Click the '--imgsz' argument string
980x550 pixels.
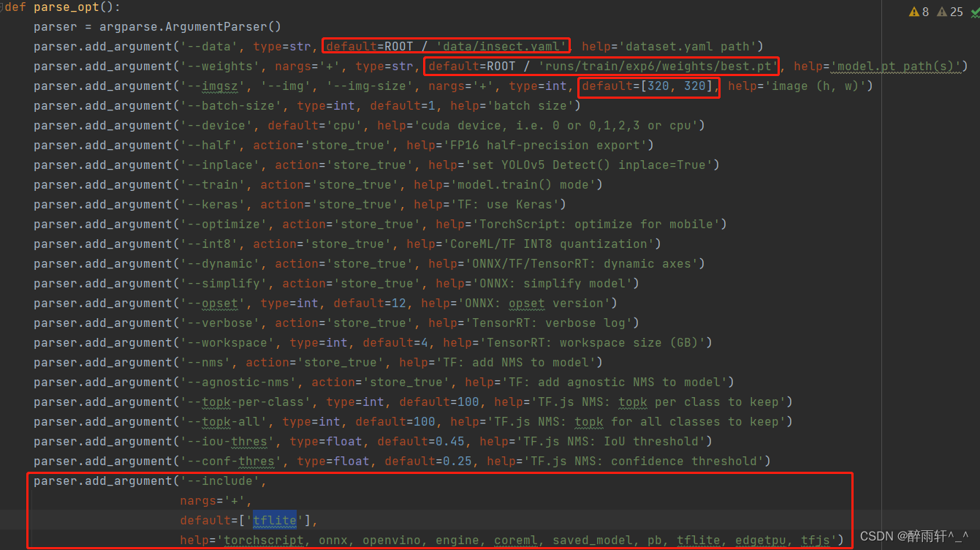(213, 86)
